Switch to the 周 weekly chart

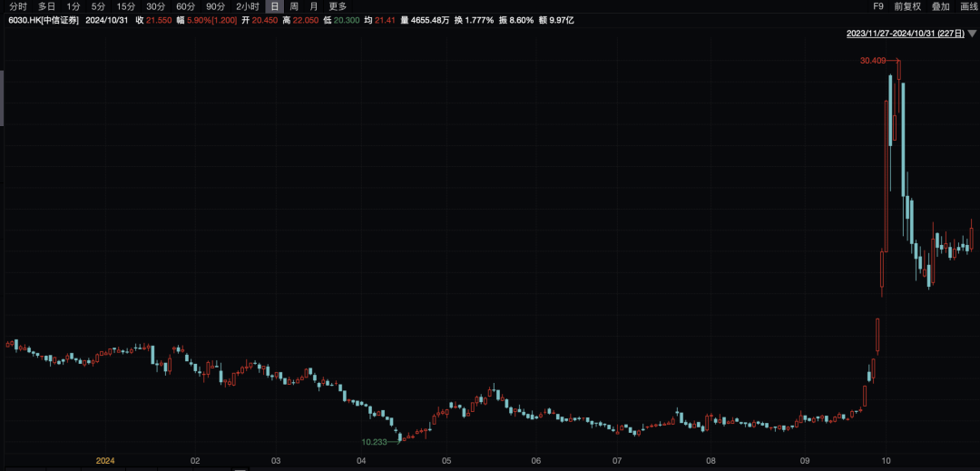pyautogui.click(x=294, y=6)
